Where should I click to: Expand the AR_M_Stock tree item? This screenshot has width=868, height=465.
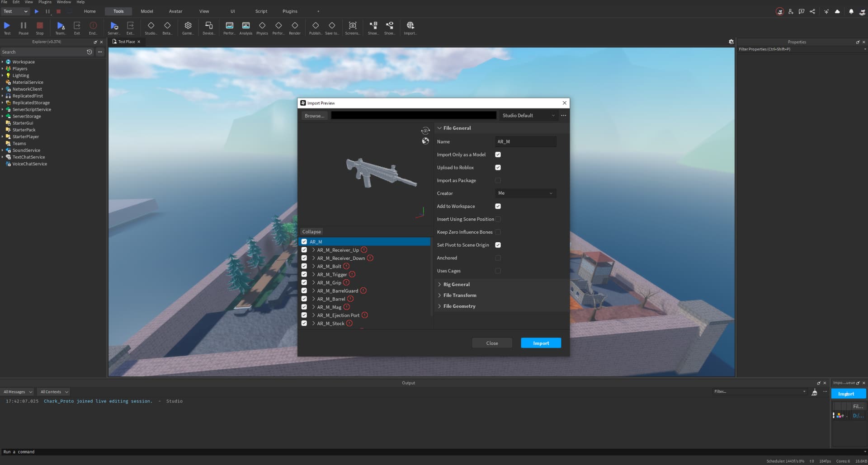[x=313, y=323]
